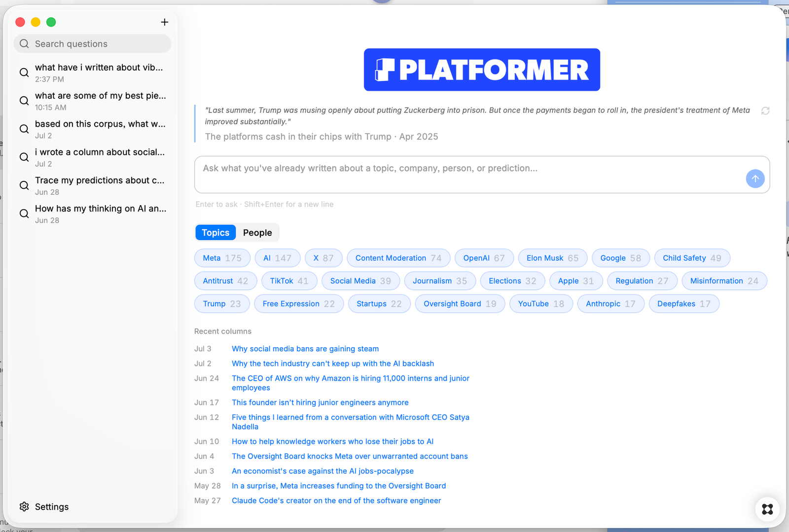Open history item 'Trace my predictions about c...'
The height and width of the screenshot is (532, 789).
[92, 185]
